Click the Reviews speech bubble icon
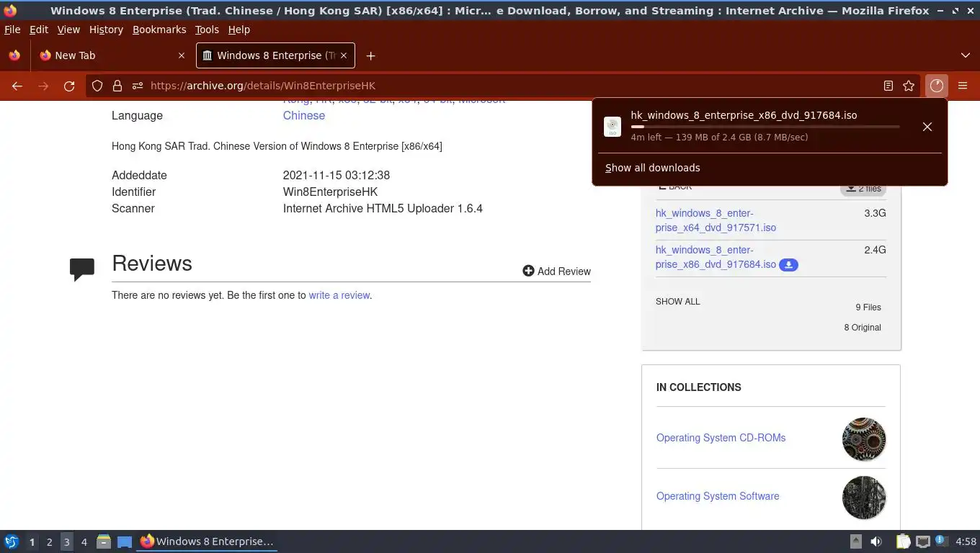This screenshot has height=553, width=980. point(82,269)
